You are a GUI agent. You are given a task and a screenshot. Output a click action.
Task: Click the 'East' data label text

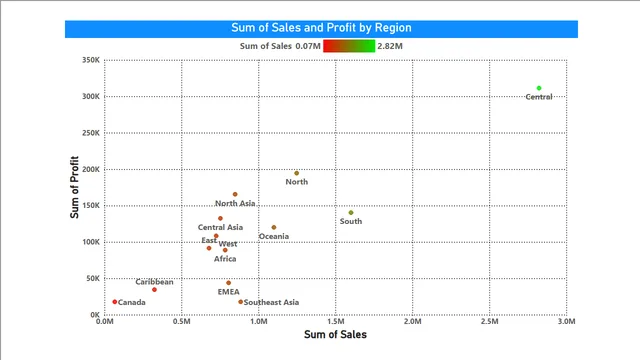tap(209, 240)
